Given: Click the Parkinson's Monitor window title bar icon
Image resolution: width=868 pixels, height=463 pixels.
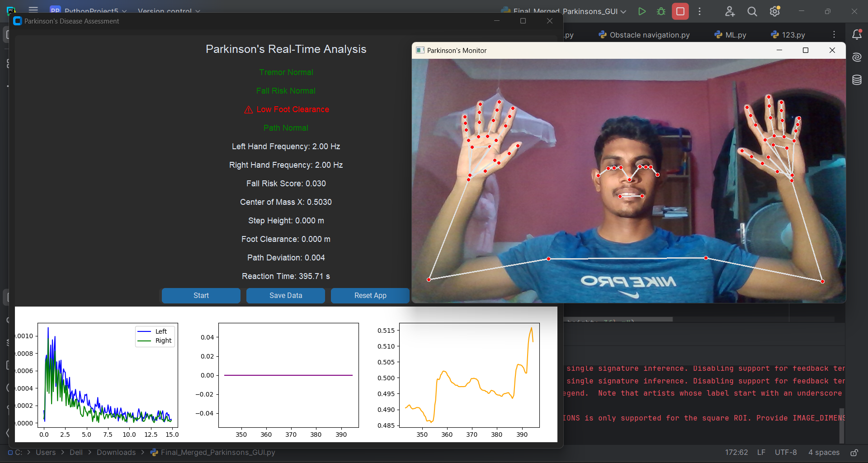Looking at the screenshot, I should tap(420, 50).
